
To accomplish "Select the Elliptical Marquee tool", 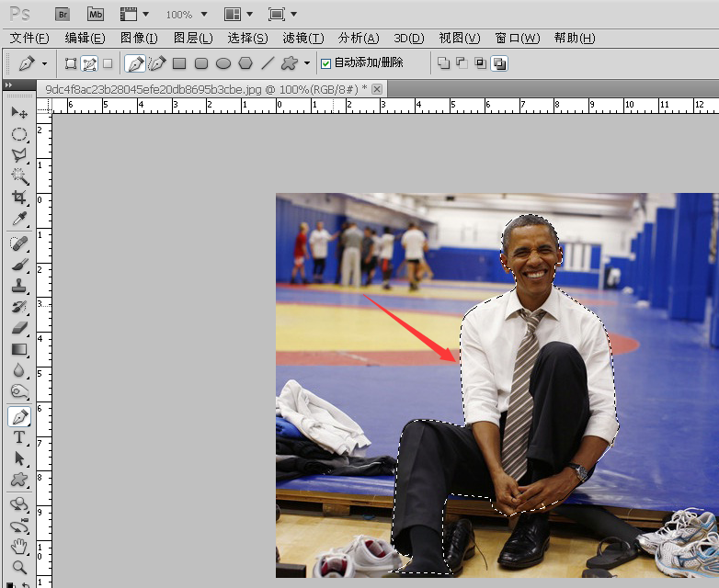I will click(x=18, y=134).
